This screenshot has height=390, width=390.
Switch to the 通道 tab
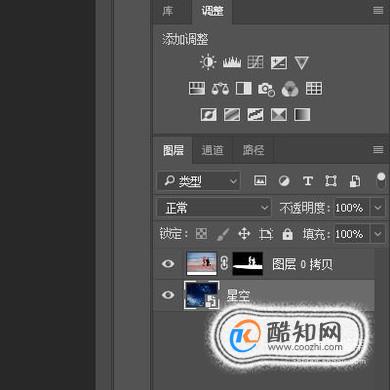[x=212, y=150]
